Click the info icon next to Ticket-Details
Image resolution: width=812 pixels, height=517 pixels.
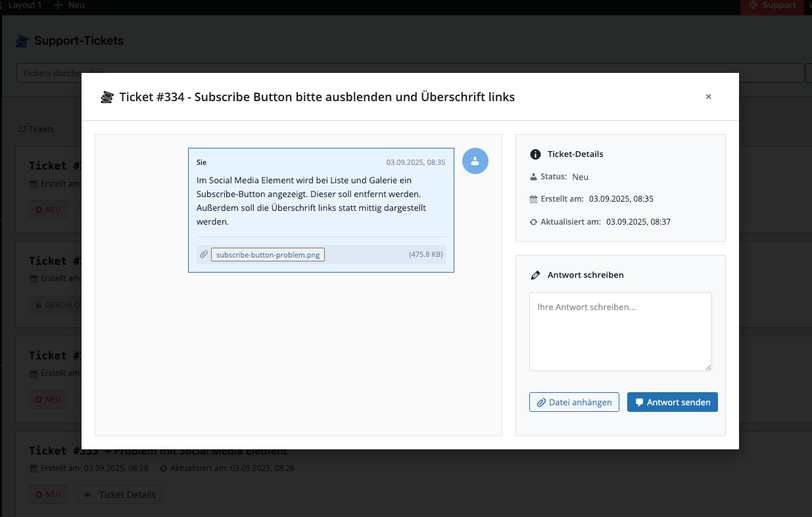[x=535, y=154]
